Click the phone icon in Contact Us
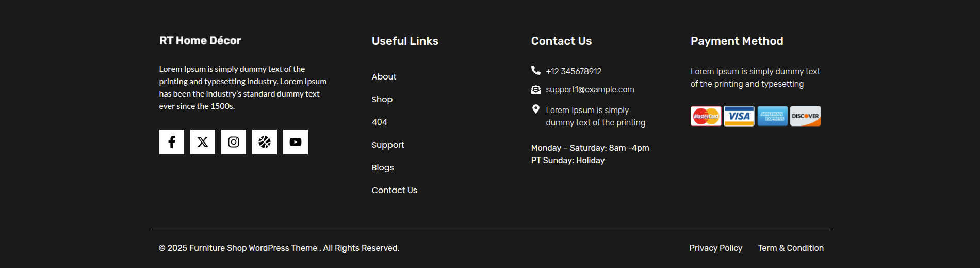980x268 pixels. point(536,70)
